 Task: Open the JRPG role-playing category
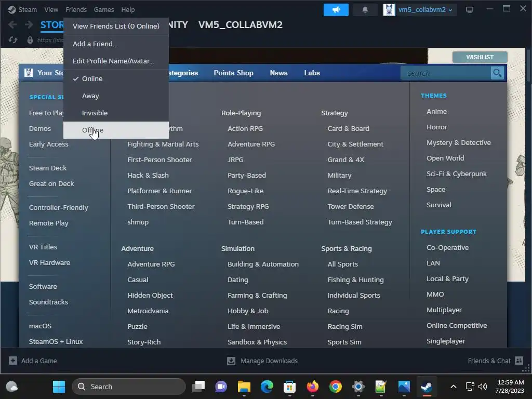235,159
